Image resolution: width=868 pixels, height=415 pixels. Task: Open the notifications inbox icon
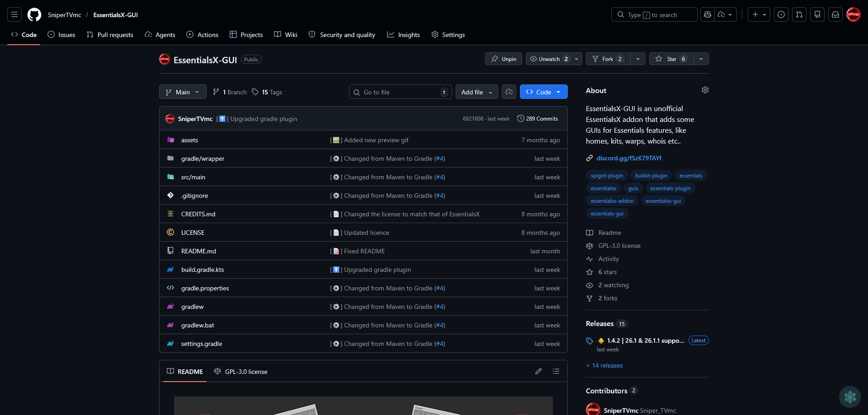[835, 14]
